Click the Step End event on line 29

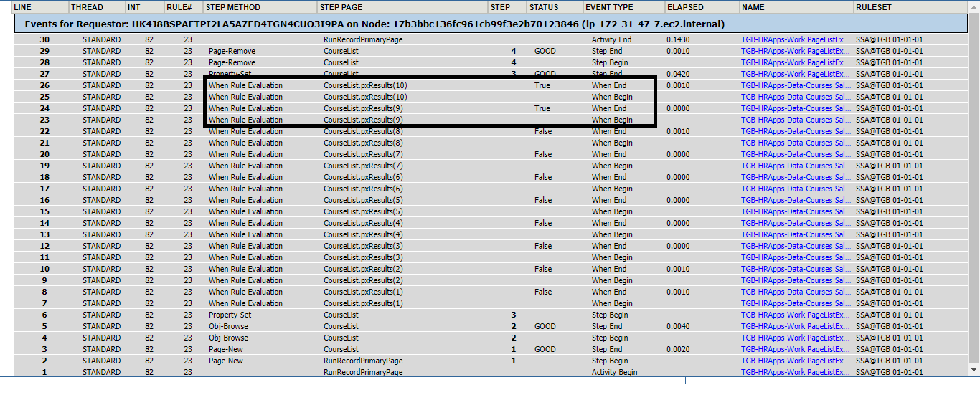pyautogui.click(x=607, y=51)
